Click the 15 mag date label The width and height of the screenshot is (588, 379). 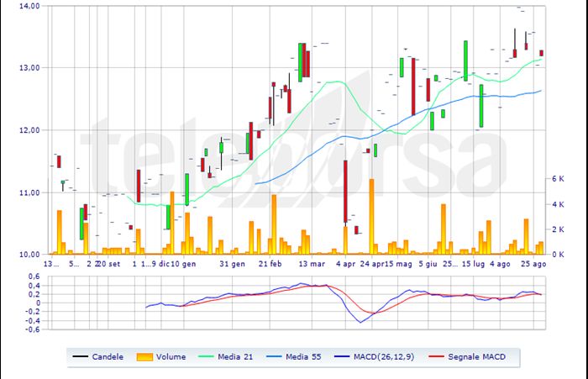(x=398, y=264)
